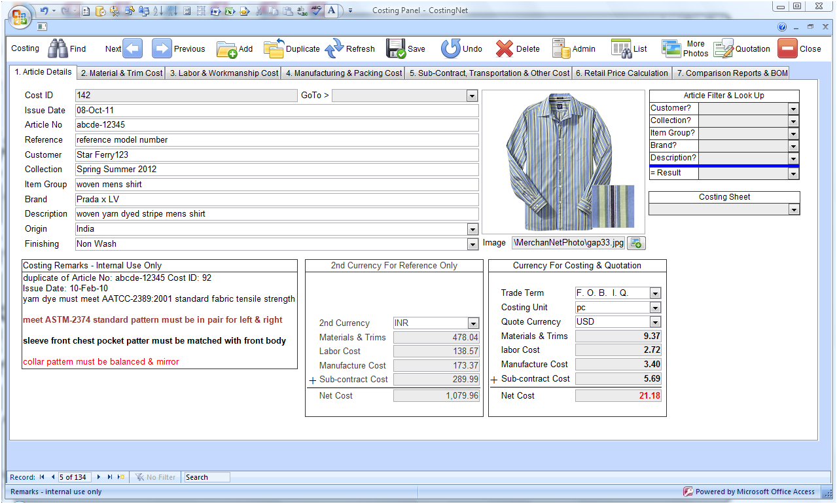Expand the Origin dropdown showing India
The height and width of the screenshot is (504, 837).
coord(472,229)
